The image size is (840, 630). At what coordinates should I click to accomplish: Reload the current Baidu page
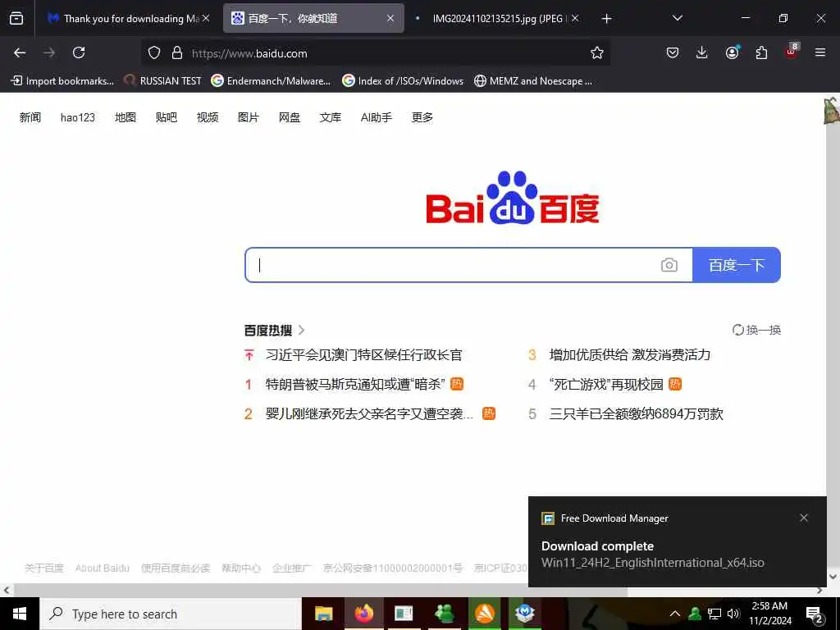click(79, 52)
